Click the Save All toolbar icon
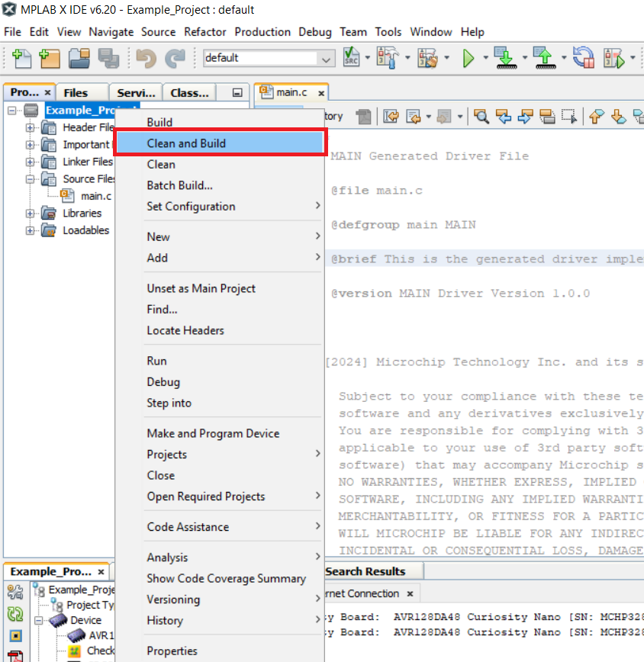Image resolution: width=644 pixels, height=662 pixels. [x=108, y=58]
